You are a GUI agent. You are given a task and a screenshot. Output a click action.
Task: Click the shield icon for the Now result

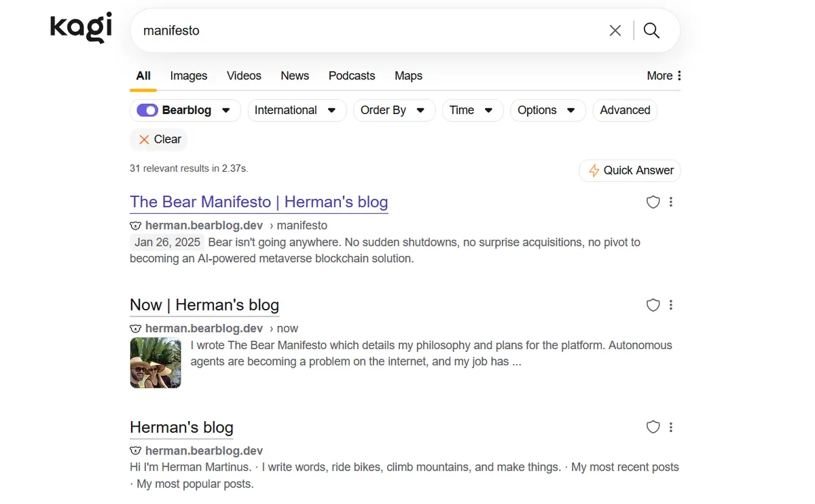pos(653,305)
